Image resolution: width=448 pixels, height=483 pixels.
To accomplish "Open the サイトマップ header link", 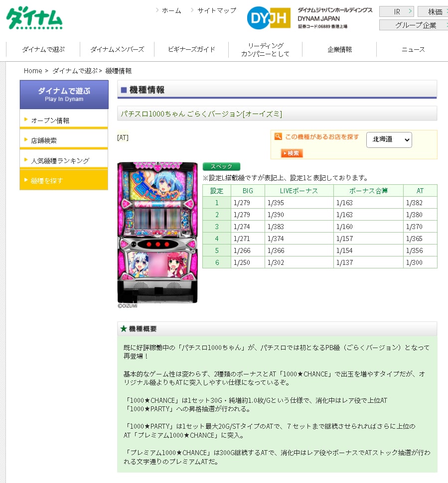I will [x=216, y=10].
